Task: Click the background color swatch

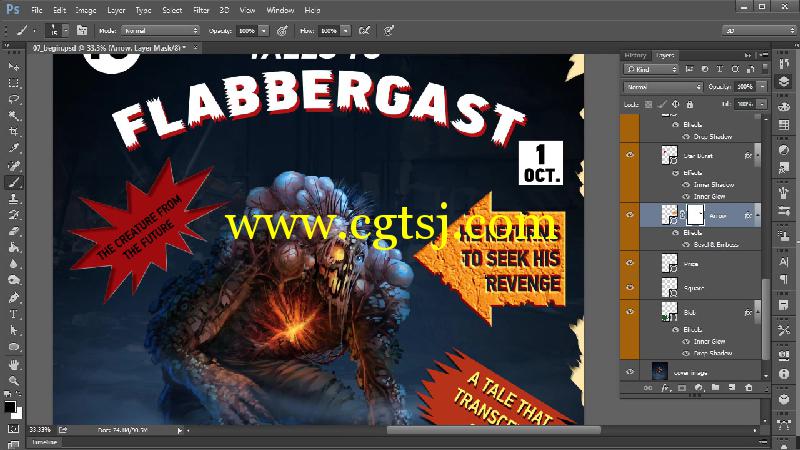Action: click(x=17, y=413)
